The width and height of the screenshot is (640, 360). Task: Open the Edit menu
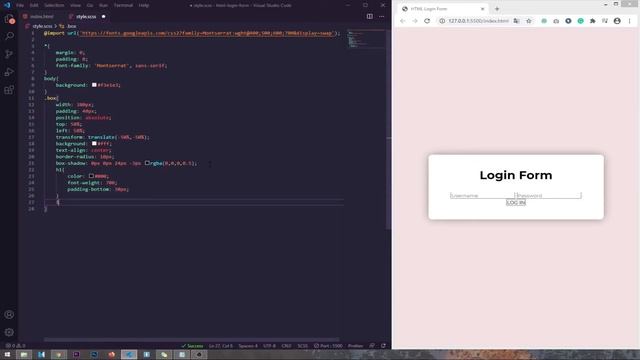(34, 5)
